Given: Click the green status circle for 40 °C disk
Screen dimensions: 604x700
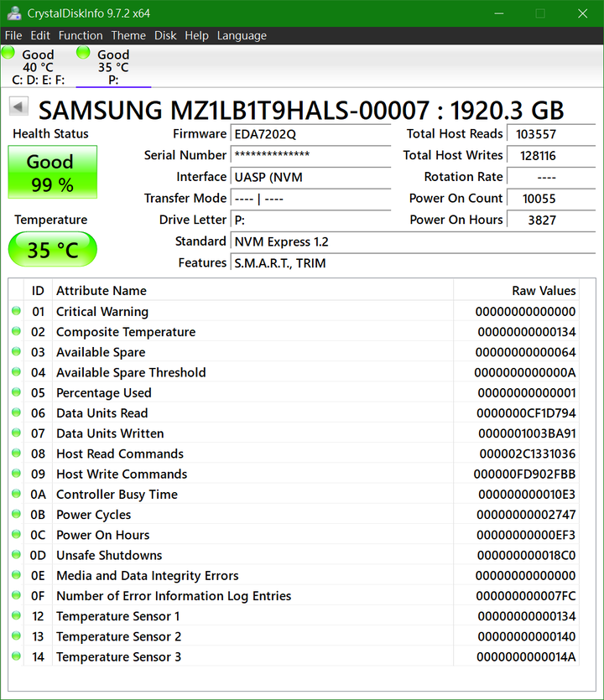Looking at the screenshot, I should pyautogui.click(x=8, y=53).
